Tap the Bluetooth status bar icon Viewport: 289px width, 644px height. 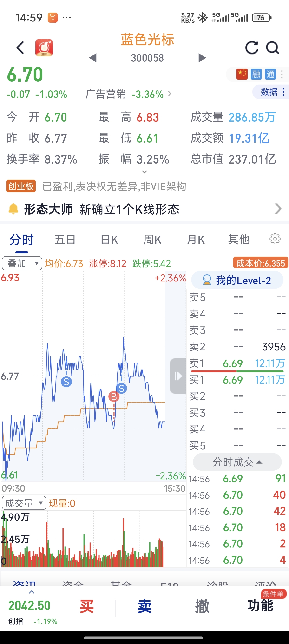pyautogui.click(x=203, y=18)
